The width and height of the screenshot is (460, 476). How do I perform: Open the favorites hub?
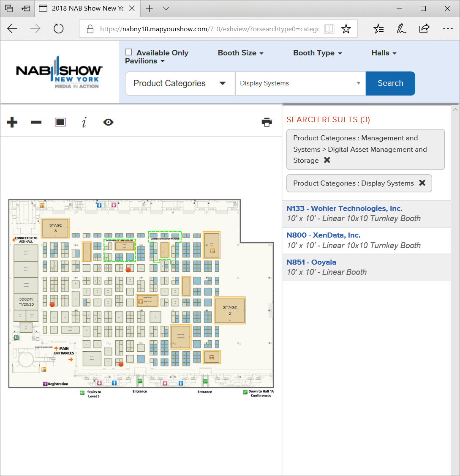pyautogui.click(x=378, y=29)
